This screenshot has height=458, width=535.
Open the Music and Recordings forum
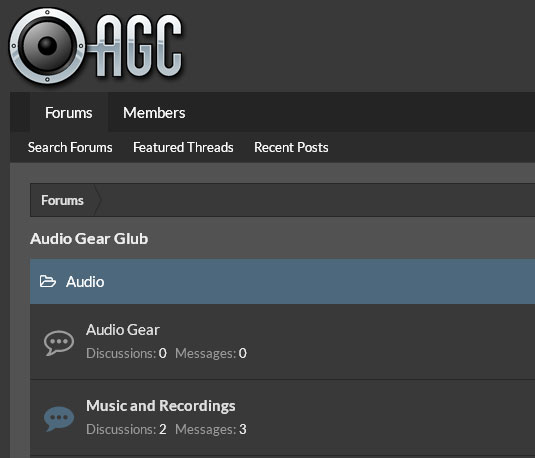click(x=161, y=406)
